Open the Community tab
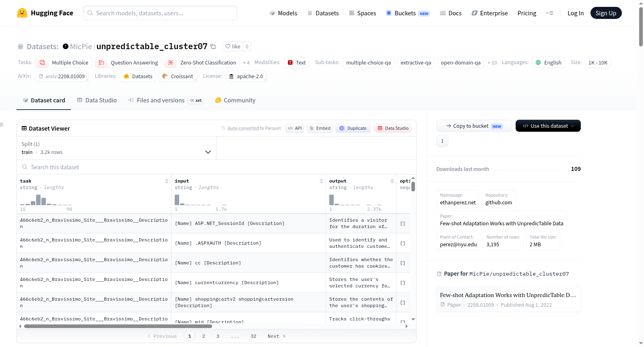Screen dimensions: 644x347 [x=235, y=100]
